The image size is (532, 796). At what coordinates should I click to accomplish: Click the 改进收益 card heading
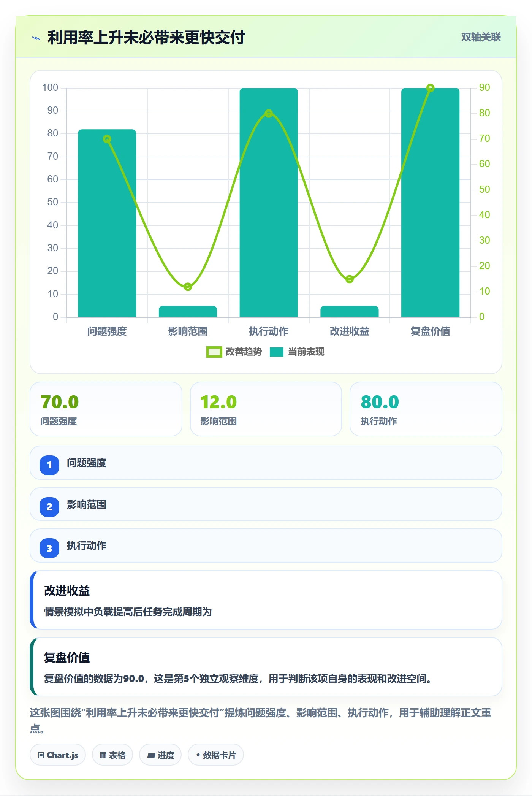67,590
